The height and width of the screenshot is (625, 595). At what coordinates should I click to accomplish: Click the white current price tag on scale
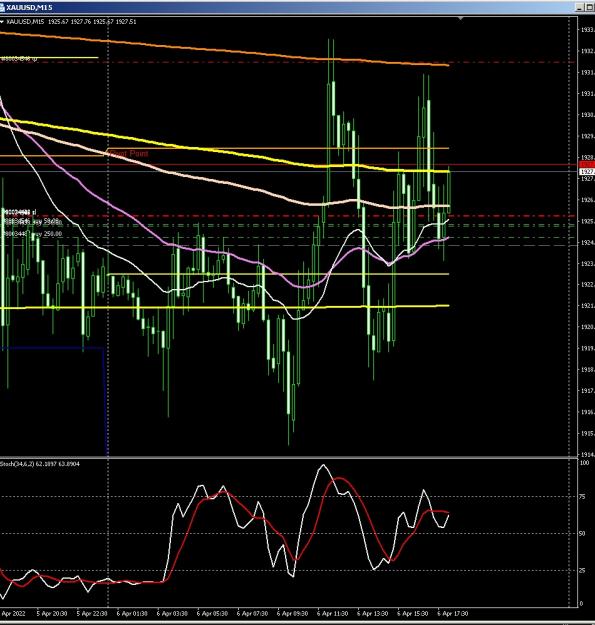click(x=587, y=171)
